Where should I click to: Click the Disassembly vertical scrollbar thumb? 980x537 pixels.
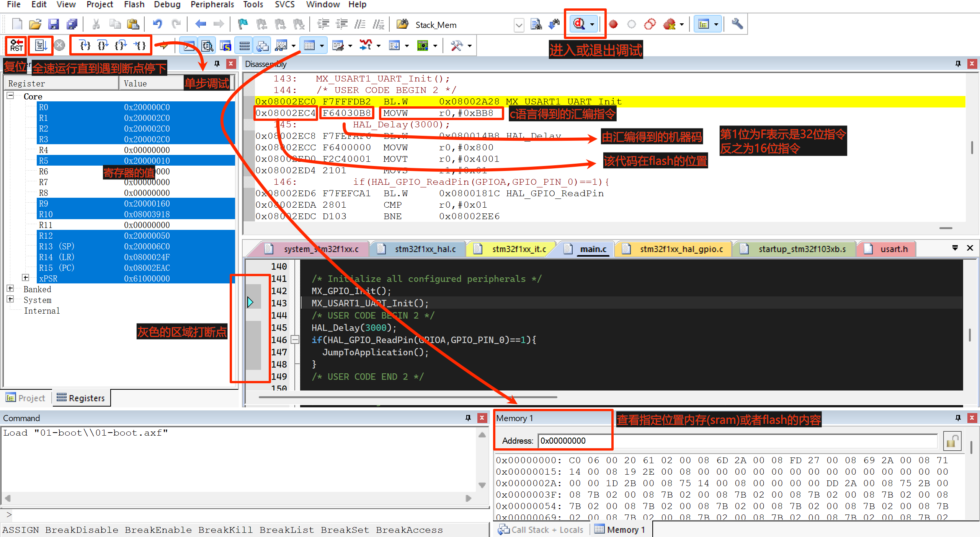972,148
